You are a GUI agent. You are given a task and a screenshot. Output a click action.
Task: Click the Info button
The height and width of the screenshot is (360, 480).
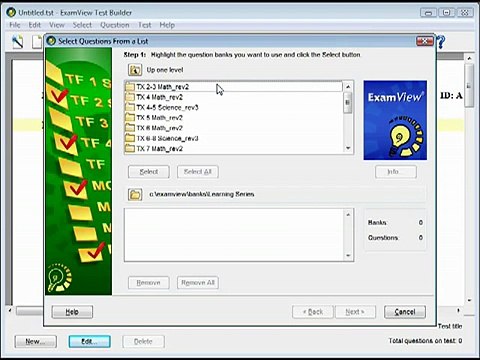(x=396, y=172)
